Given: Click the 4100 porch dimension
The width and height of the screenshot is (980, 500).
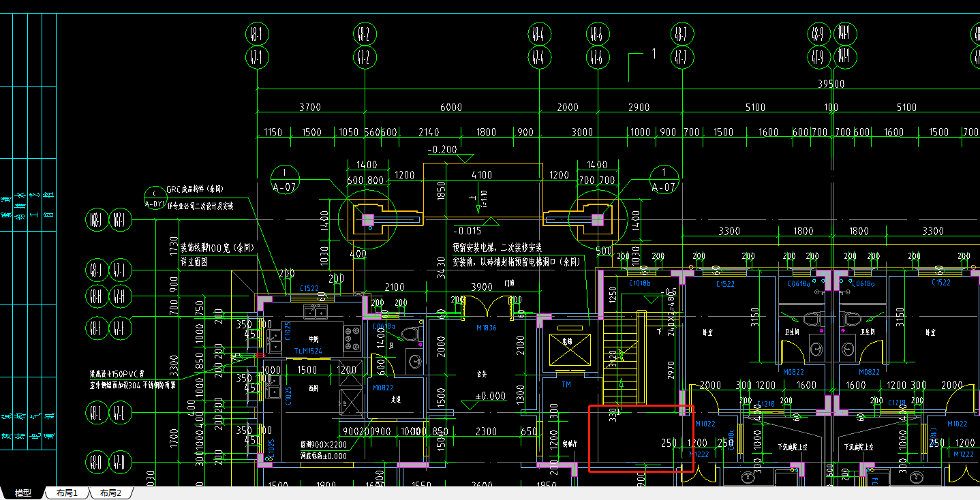Looking at the screenshot, I should [482, 174].
